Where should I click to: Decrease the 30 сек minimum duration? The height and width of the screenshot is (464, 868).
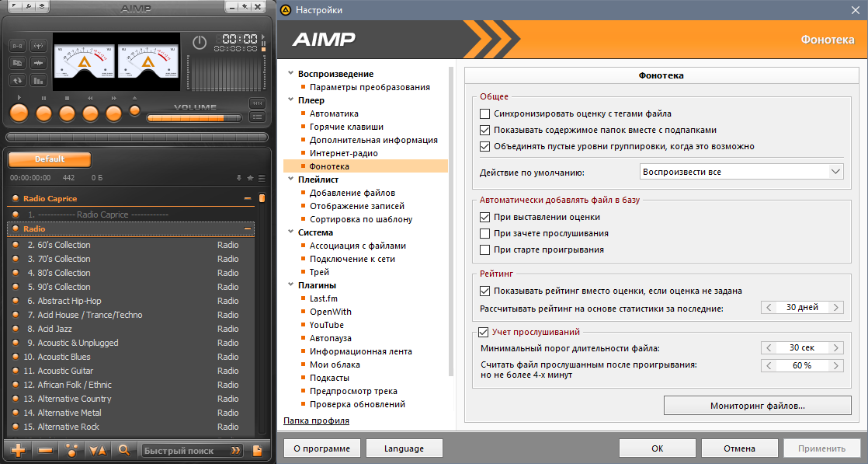click(769, 348)
